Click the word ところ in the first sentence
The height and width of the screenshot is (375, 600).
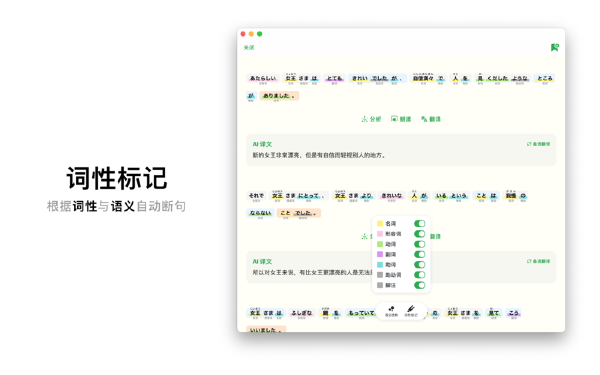tap(545, 78)
